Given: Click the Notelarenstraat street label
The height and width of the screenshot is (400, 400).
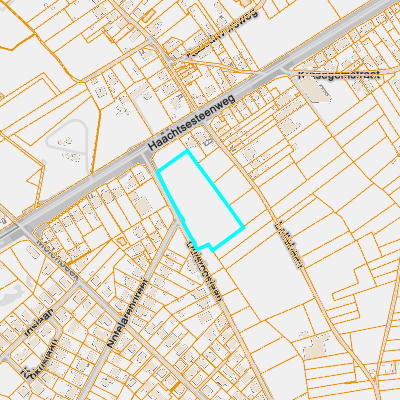Looking at the screenshot, I should pos(127,314).
